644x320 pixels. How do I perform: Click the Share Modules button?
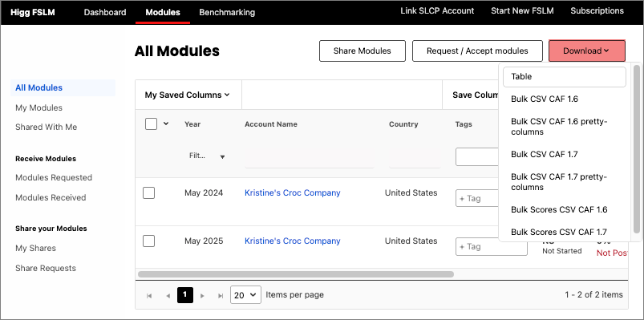[x=363, y=51]
